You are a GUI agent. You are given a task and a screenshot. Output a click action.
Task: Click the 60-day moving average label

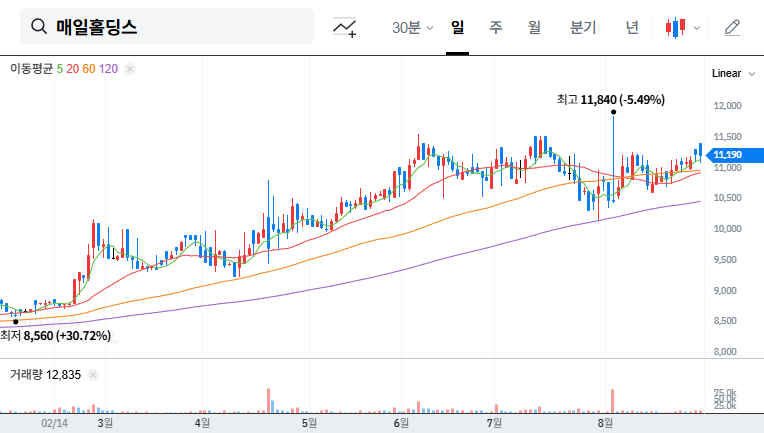tap(89, 69)
